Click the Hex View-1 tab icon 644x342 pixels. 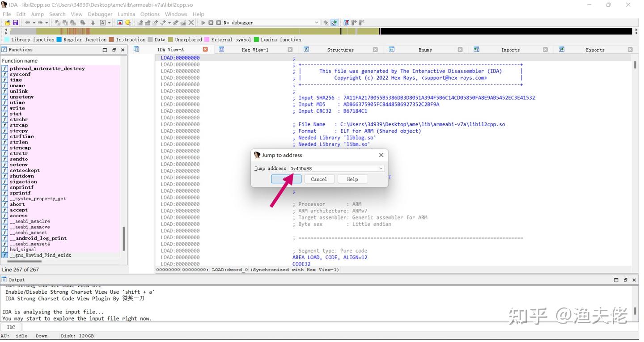[x=221, y=50]
